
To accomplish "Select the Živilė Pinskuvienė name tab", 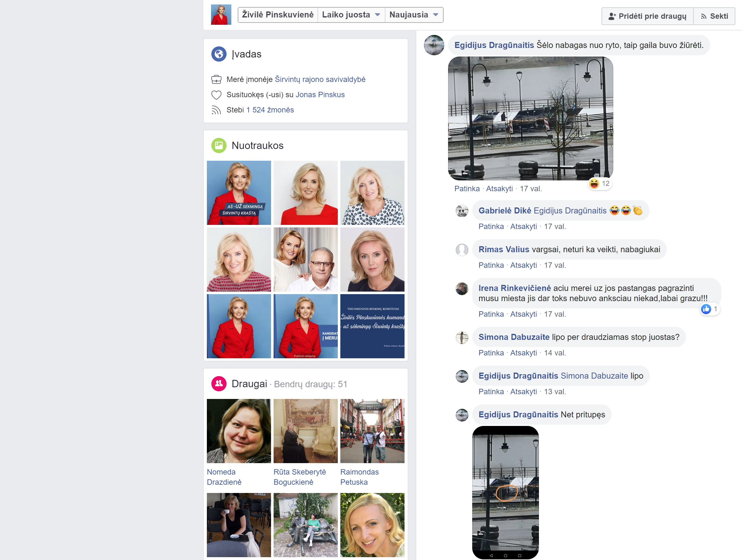I will point(277,15).
